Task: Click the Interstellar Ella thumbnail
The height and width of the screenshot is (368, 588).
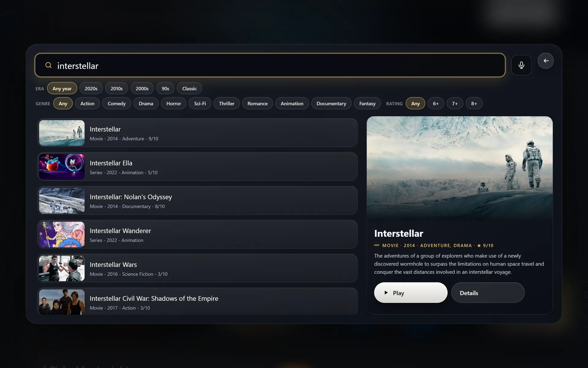Action: [62, 167]
